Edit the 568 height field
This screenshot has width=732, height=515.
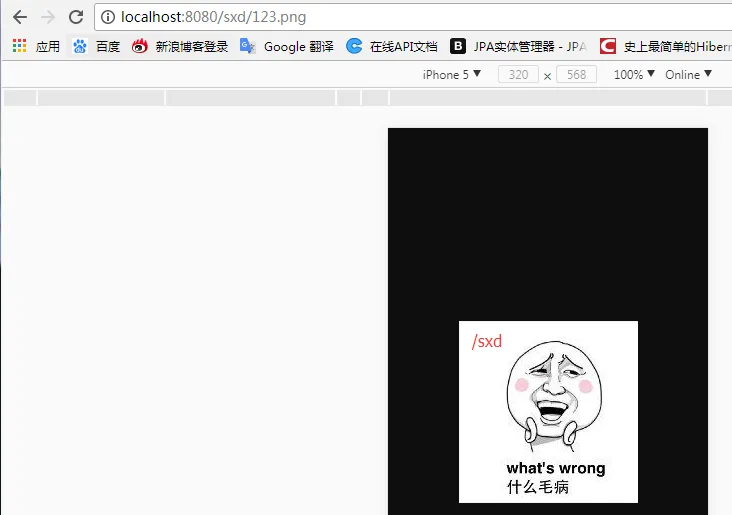click(576, 75)
